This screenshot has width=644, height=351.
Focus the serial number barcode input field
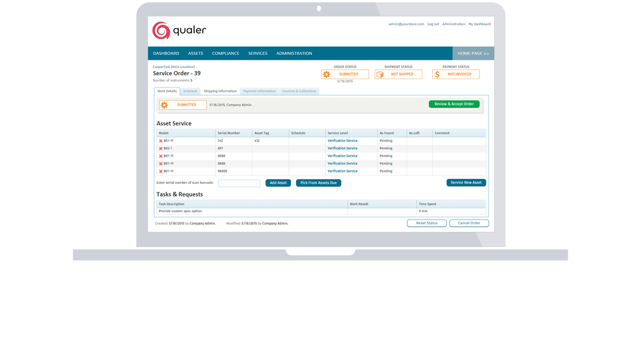[240, 183]
